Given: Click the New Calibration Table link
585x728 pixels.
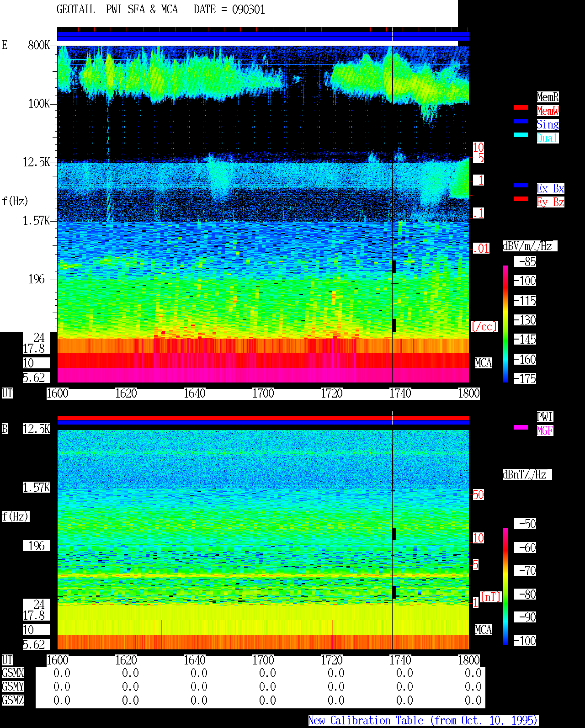Looking at the screenshot, I should [423, 721].
